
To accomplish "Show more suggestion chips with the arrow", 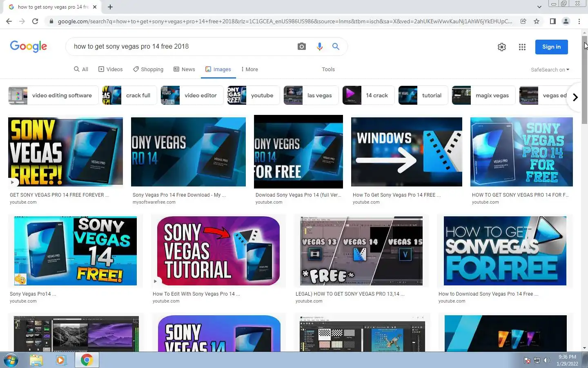I will point(575,97).
